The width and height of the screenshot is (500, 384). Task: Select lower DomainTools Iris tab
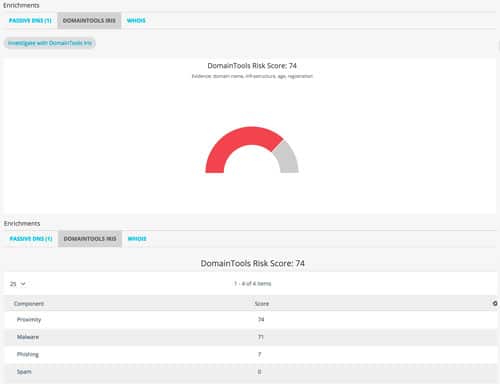coord(90,239)
